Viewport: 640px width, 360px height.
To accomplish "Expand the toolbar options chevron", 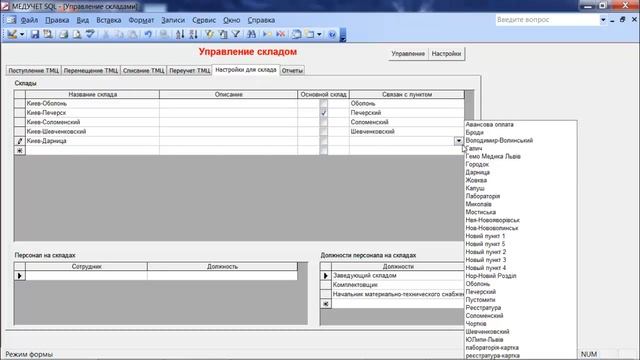I will [x=343, y=34].
